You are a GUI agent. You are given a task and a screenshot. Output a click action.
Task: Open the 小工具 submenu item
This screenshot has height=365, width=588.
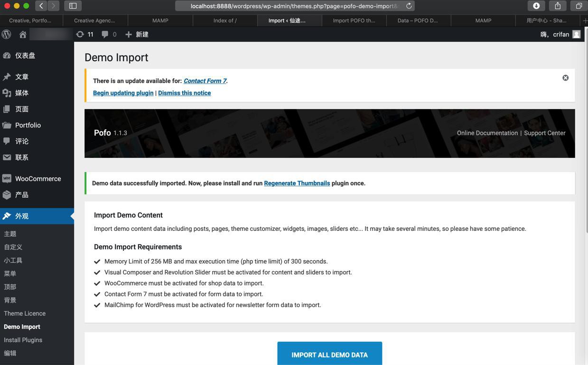pos(13,260)
